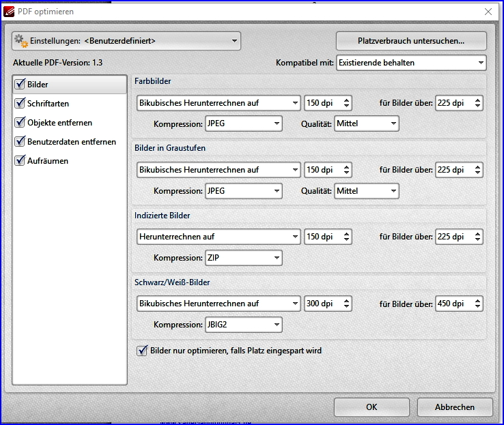The width and height of the screenshot is (504, 425).
Task: Click the gear settings icon beside Einstellungen
Action: coord(21,41)
